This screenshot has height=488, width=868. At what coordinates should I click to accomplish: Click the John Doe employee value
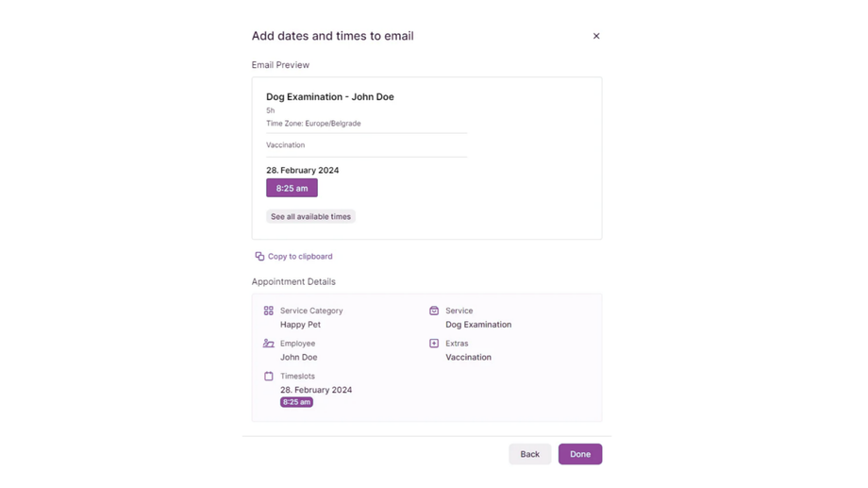(298, 358)
